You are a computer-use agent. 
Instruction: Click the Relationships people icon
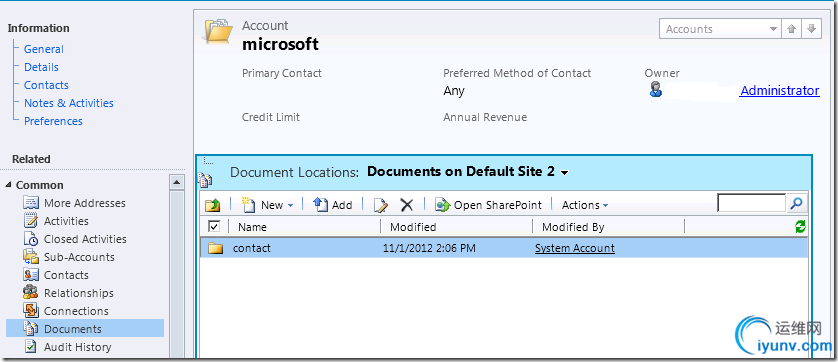(x=31, y=293)
